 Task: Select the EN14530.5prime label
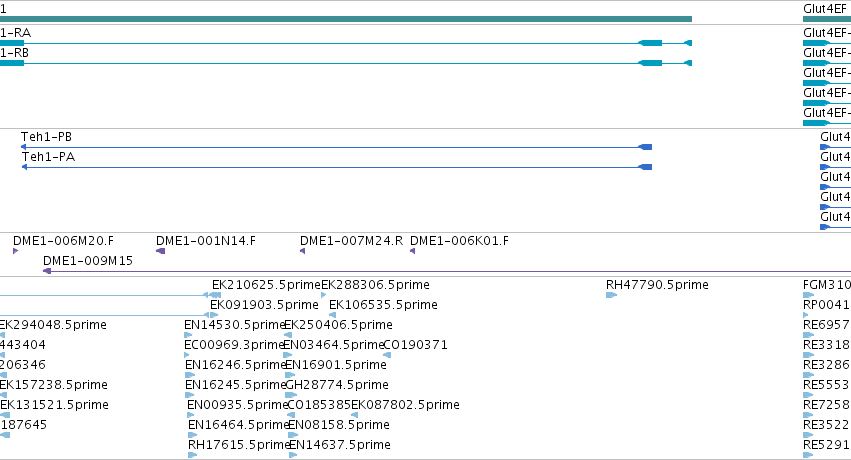coord(235,325)
